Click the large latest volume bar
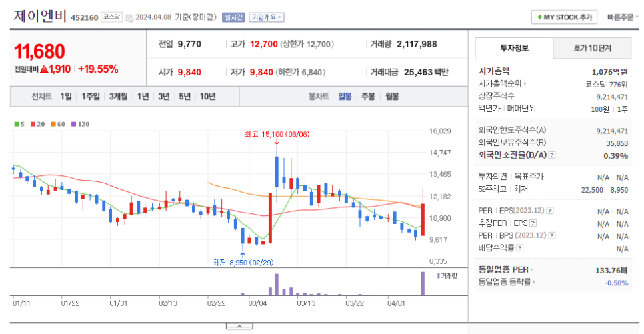 click(x=423, y=283)
